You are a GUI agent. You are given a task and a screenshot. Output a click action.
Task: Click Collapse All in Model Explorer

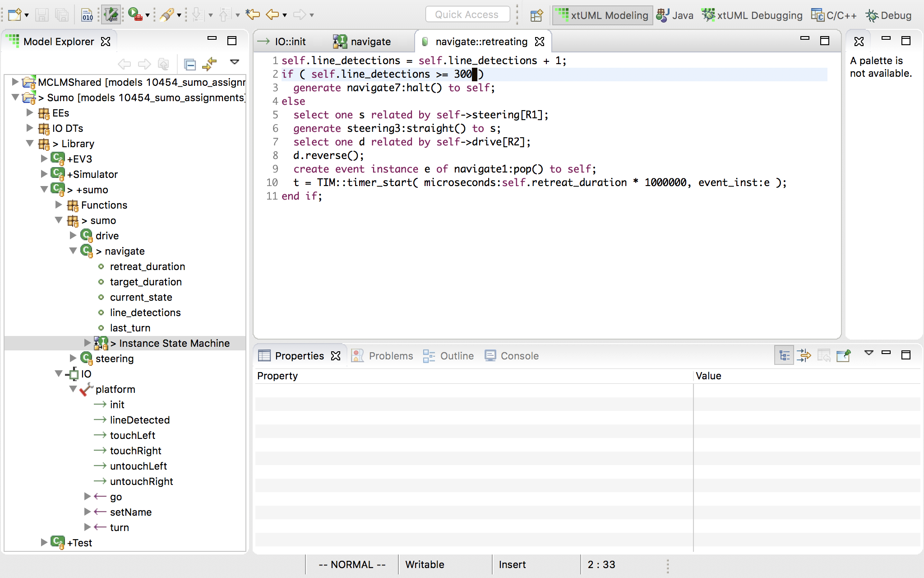[190, 65]
